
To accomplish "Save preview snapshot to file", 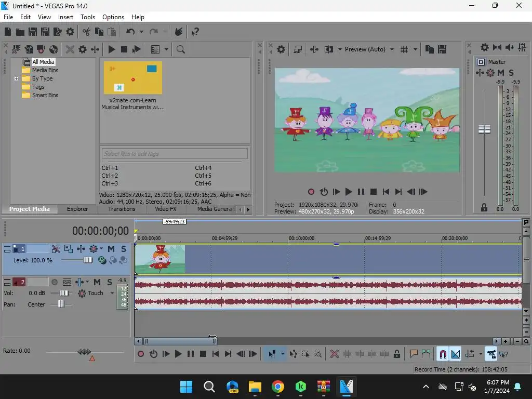I will coord(442,49).
